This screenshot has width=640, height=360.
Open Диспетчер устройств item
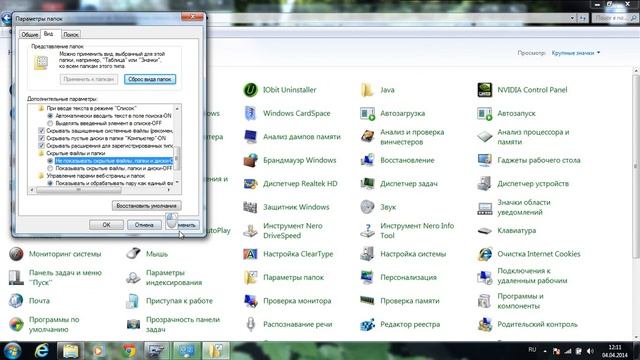(x=523, y=184)
